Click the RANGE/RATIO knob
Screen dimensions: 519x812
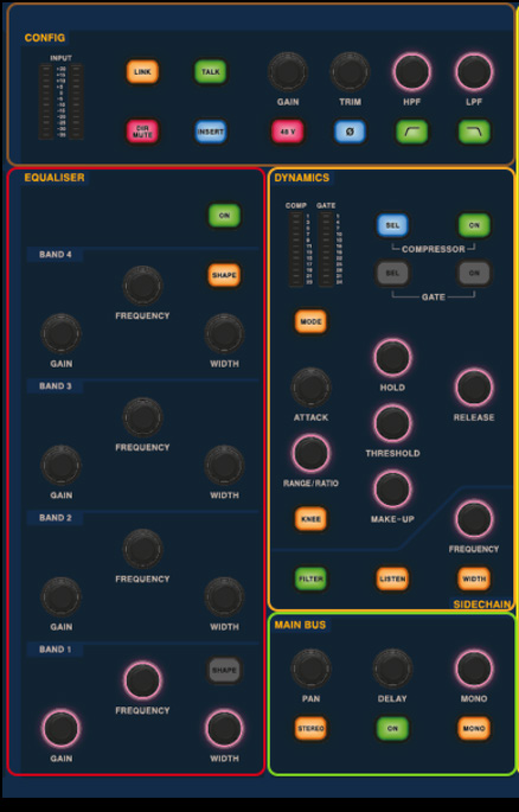coord(311,453)
